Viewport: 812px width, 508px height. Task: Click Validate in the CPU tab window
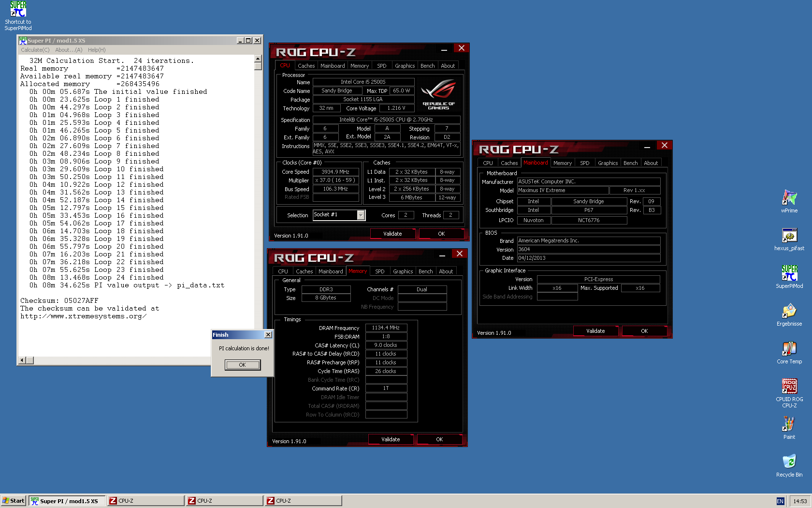(x=392, y=234)
